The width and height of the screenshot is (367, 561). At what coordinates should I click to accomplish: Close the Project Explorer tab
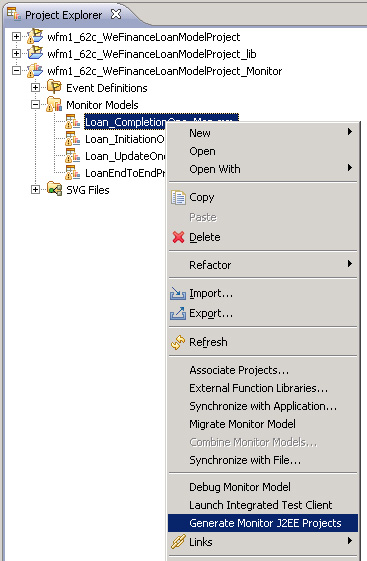[x=116, y=14]
